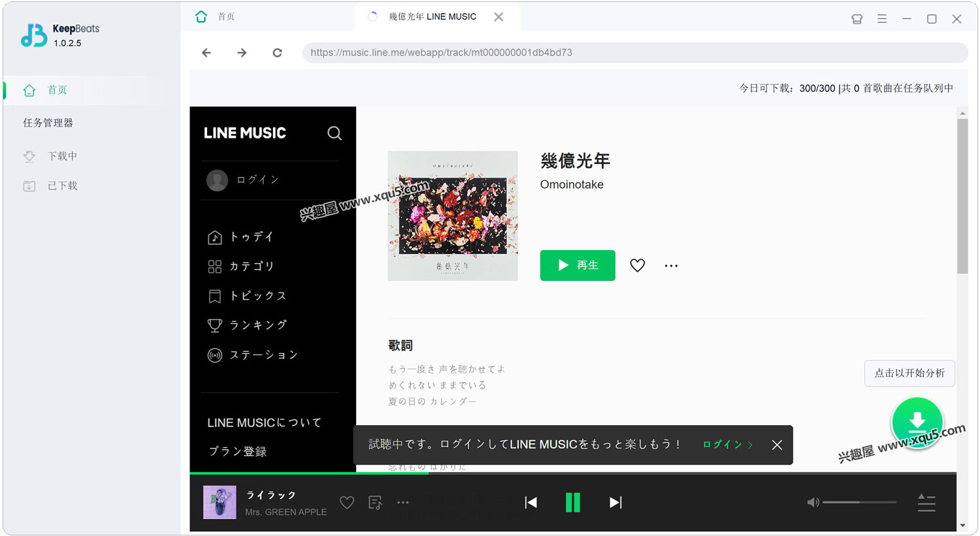
Task: Open トピックス section
Action: click(247, 296)
